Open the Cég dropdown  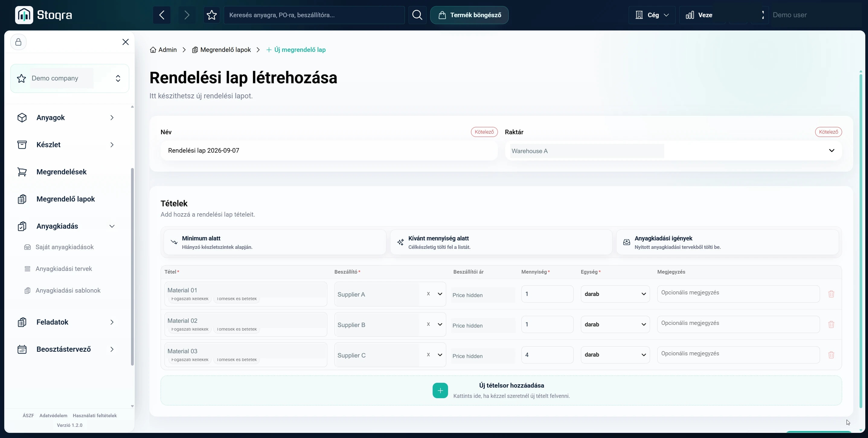click(652, 15)
